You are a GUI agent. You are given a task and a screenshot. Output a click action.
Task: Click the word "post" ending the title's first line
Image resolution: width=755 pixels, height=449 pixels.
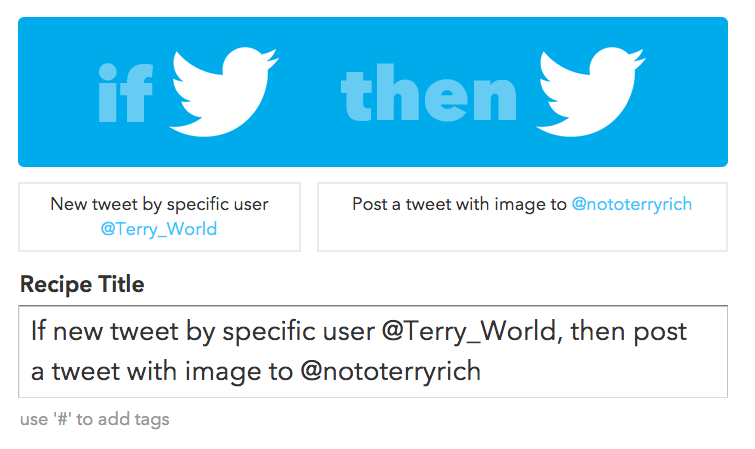pos(661,330)
